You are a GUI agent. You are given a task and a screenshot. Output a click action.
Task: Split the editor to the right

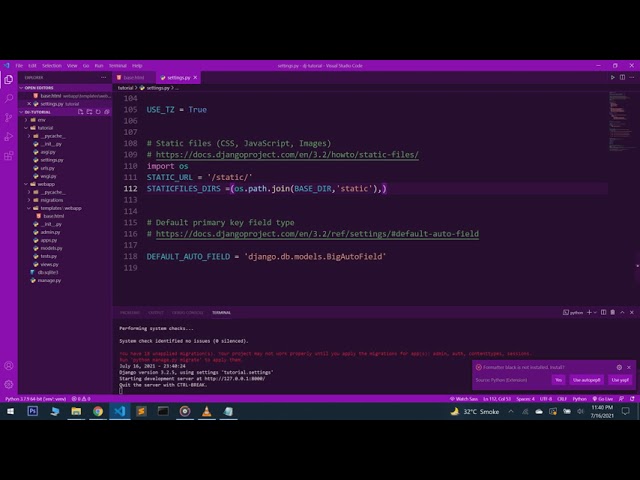[622, 77]
